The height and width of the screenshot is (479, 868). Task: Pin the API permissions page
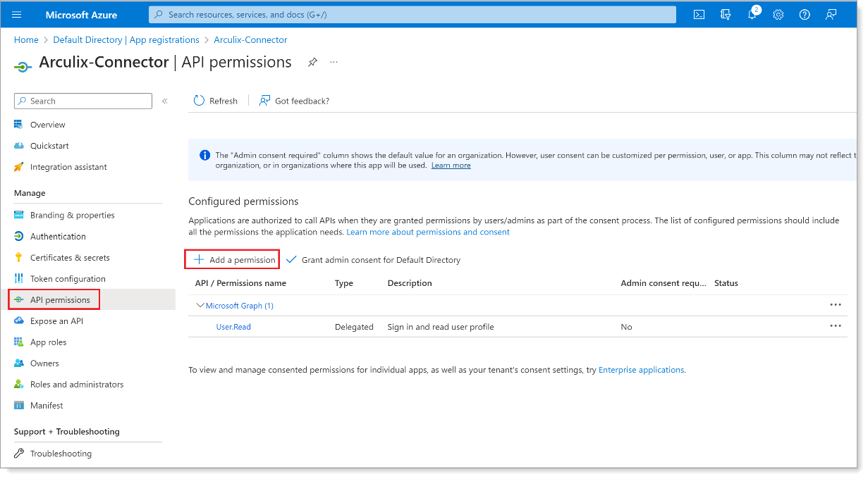click(312, 62)
